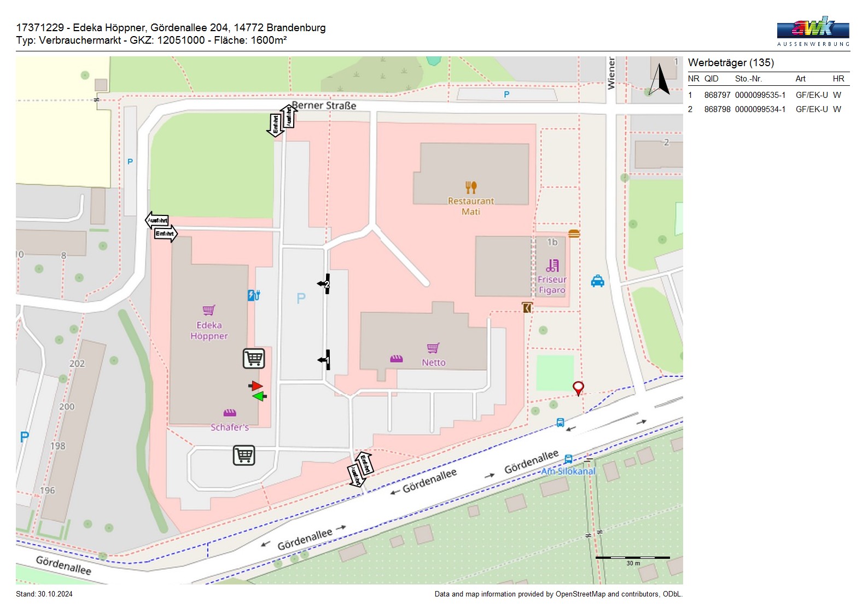Click the red location pin marker
Screen dimensions: 868x614
pos(578,388)
